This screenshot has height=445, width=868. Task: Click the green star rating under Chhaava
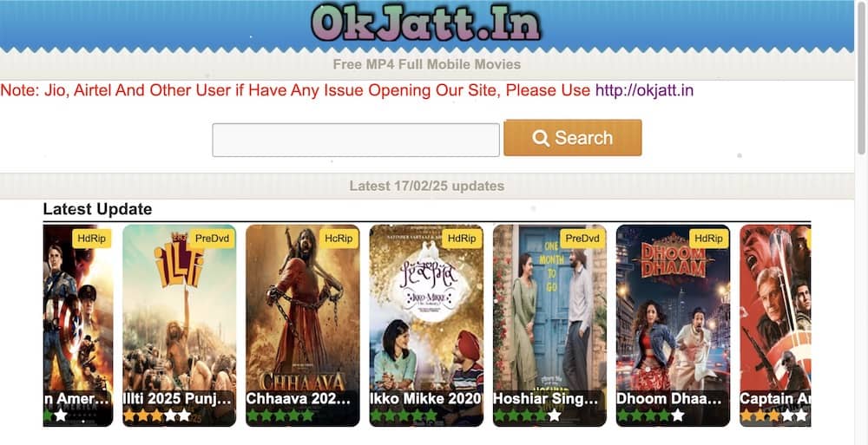click(280, 416)
